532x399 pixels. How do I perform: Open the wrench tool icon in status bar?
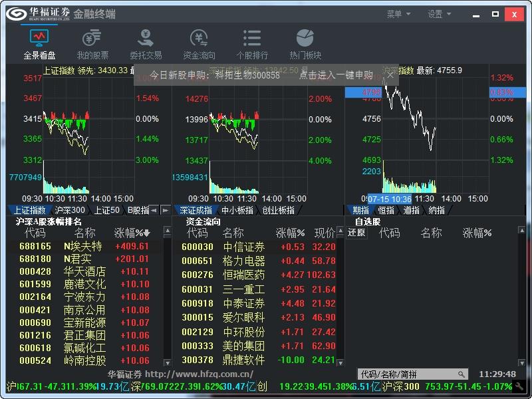point(519,386)
